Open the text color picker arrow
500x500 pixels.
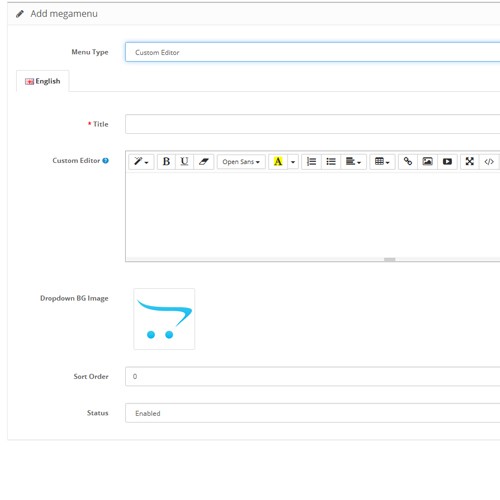(x=293, y=162)
